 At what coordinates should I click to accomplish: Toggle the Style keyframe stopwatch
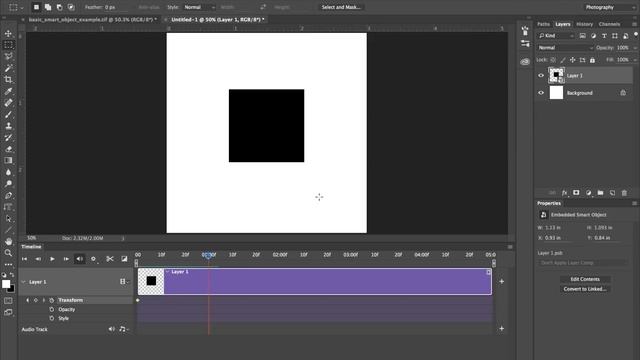click(51, 318)
